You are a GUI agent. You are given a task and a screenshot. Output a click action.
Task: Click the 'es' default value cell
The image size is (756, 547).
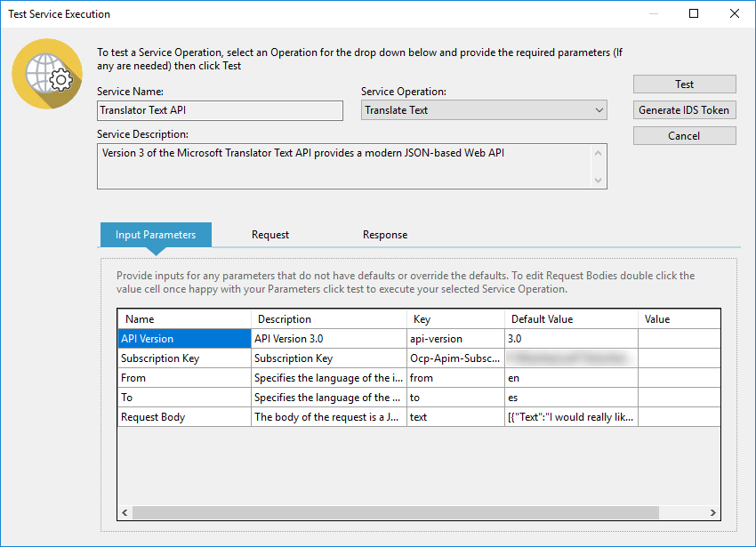571,398
